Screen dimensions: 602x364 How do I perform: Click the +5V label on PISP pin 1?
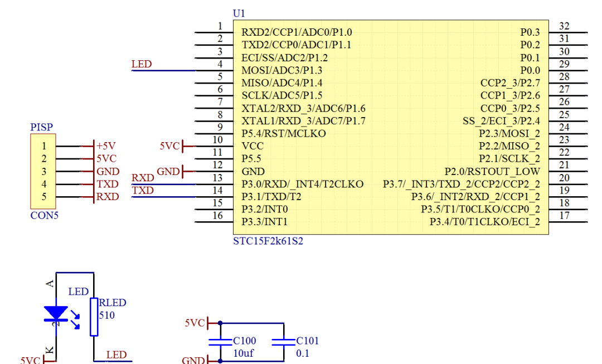click(106, 146)
